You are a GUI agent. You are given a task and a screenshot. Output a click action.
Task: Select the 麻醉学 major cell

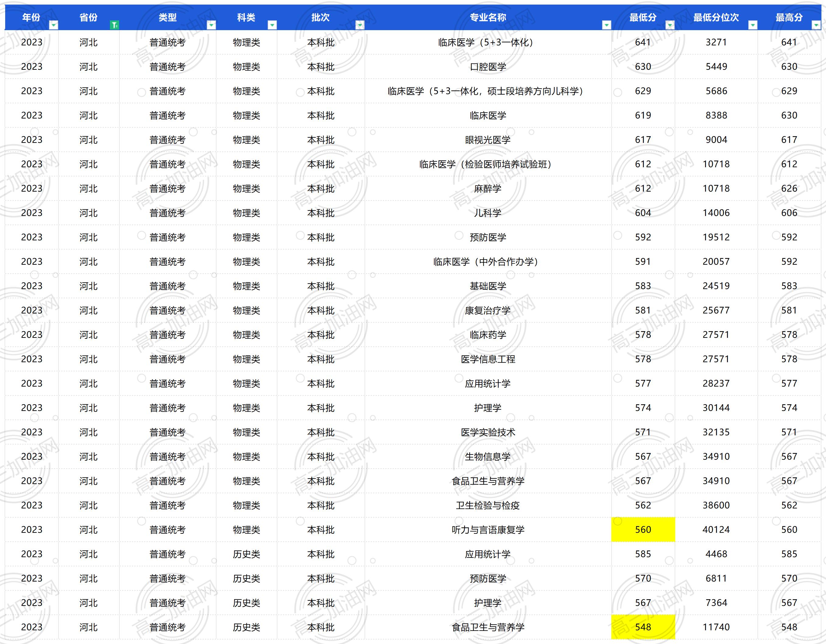(x=488, y=189)
